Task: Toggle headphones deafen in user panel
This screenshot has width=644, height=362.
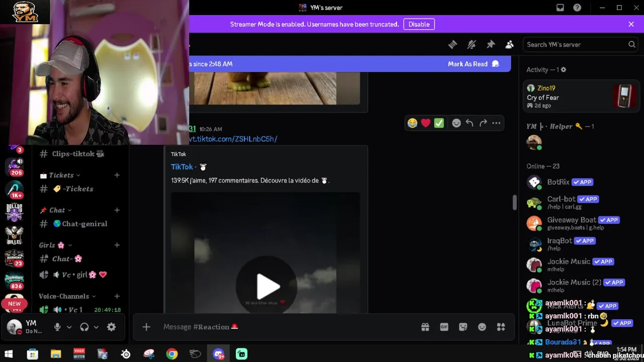Action: 85,327
